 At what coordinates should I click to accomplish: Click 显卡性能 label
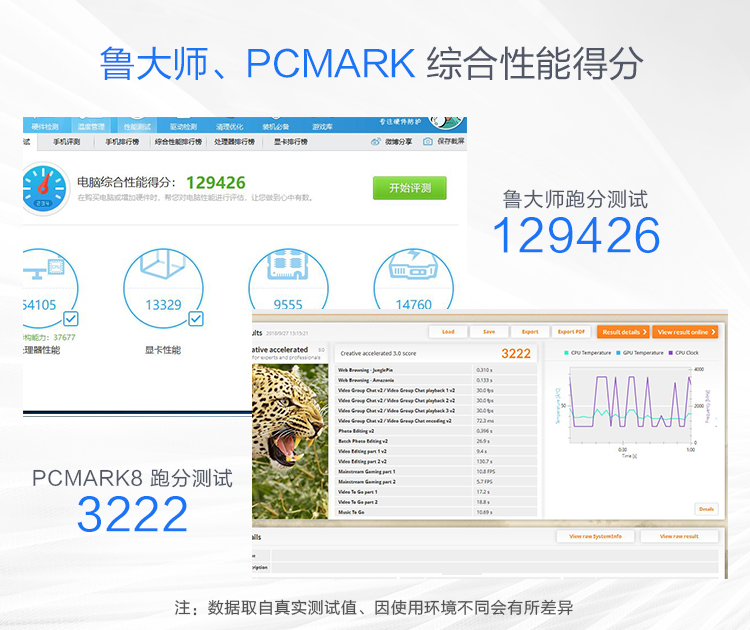(x=163, y=350)
